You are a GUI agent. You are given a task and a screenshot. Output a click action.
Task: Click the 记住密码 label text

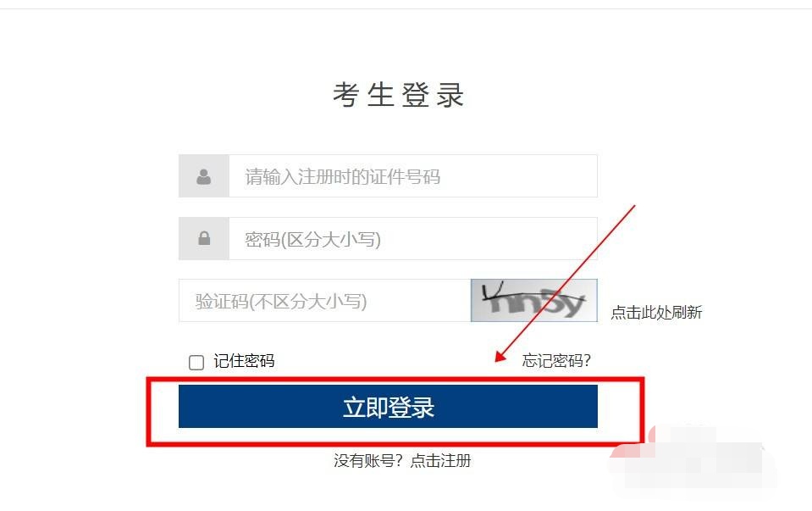click(244, 361)
